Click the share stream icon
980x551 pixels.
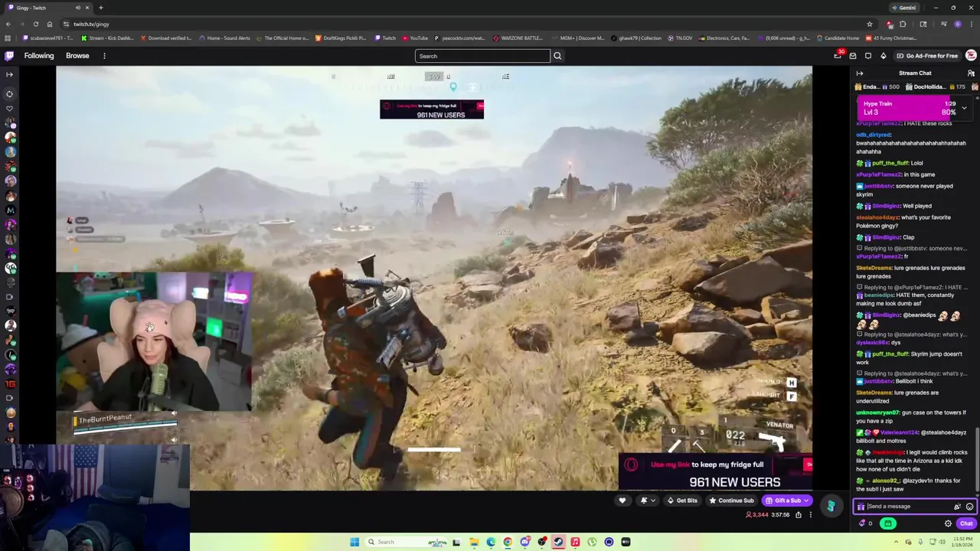click(799, 515)
